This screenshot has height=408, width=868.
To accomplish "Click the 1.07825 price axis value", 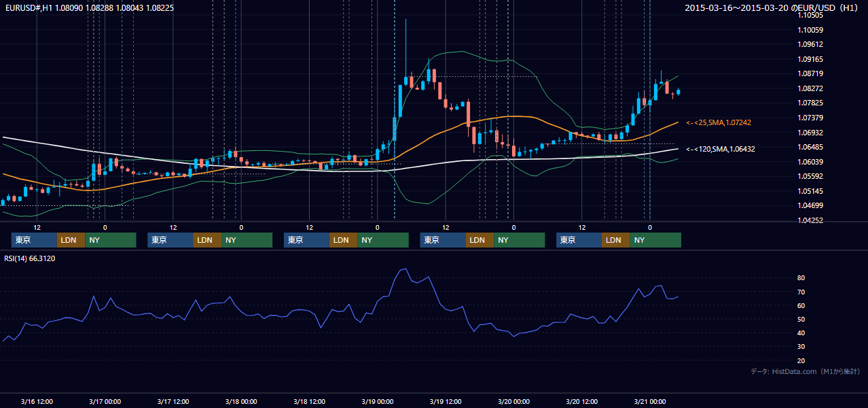I will click(x=811, y=103).
